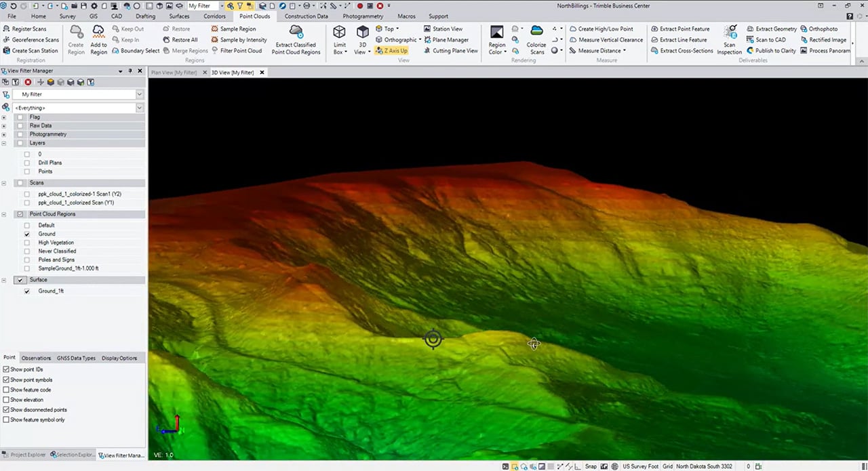This screenshot has height=471, width=868.
Task: Close the 3D View [My Filter] tab
Action: (261, 72)
